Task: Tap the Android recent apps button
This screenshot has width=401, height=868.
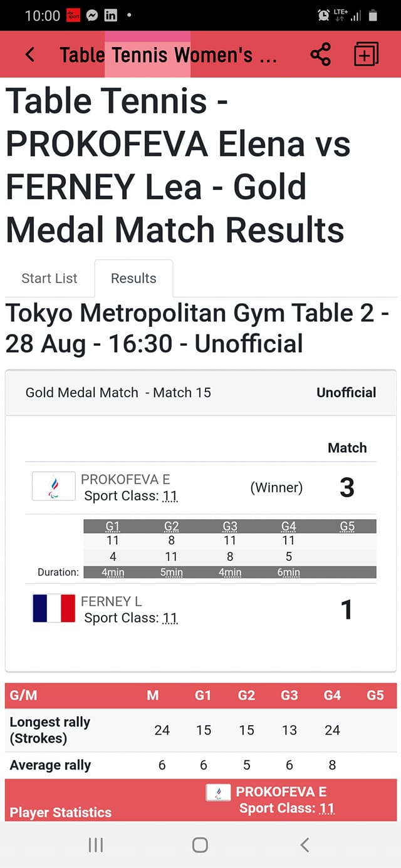Action: [96, 845]
